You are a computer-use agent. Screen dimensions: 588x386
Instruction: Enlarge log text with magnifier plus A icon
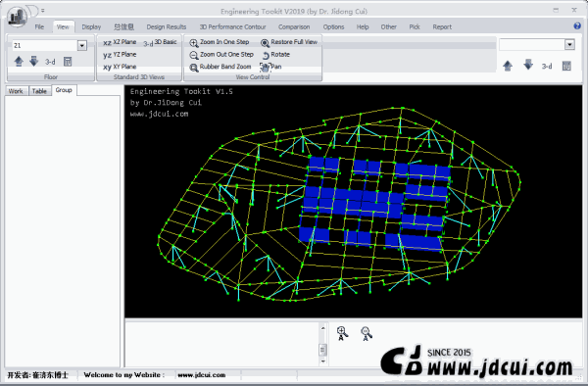(x=342, y=333)
